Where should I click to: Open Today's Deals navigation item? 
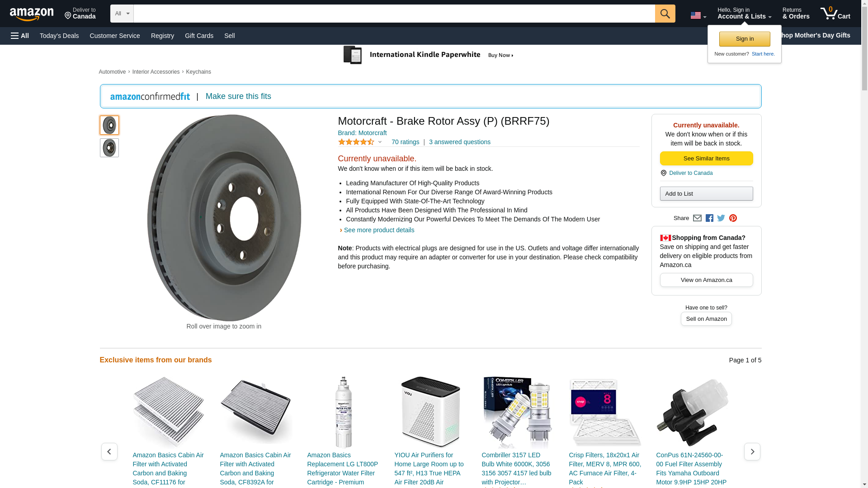59,36
